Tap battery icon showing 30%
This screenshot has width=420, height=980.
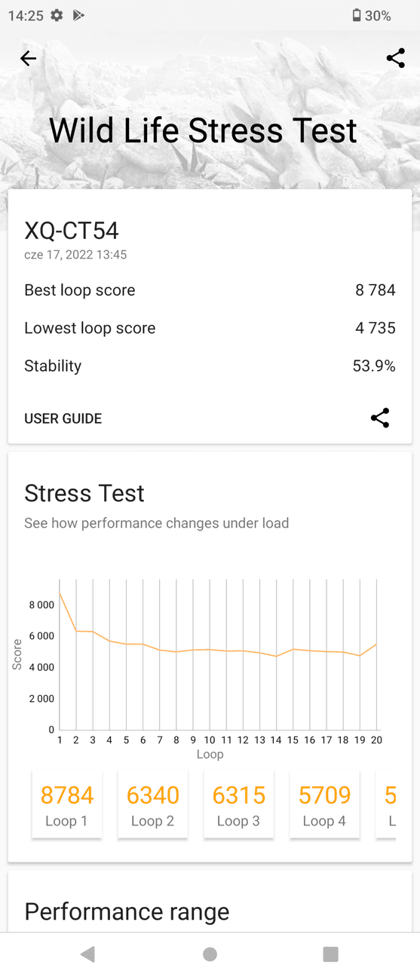tap(357, 15)
